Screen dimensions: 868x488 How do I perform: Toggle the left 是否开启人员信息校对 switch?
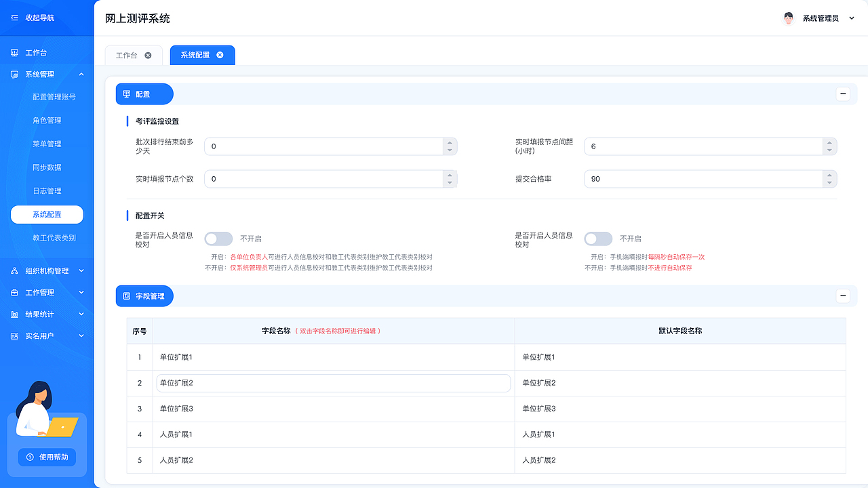coord(218,239)
